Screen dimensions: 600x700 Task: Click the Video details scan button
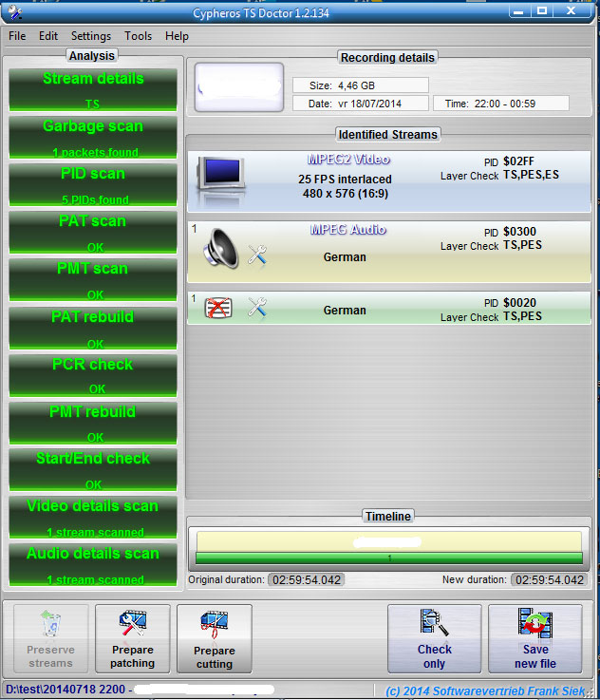coord(93,517)
